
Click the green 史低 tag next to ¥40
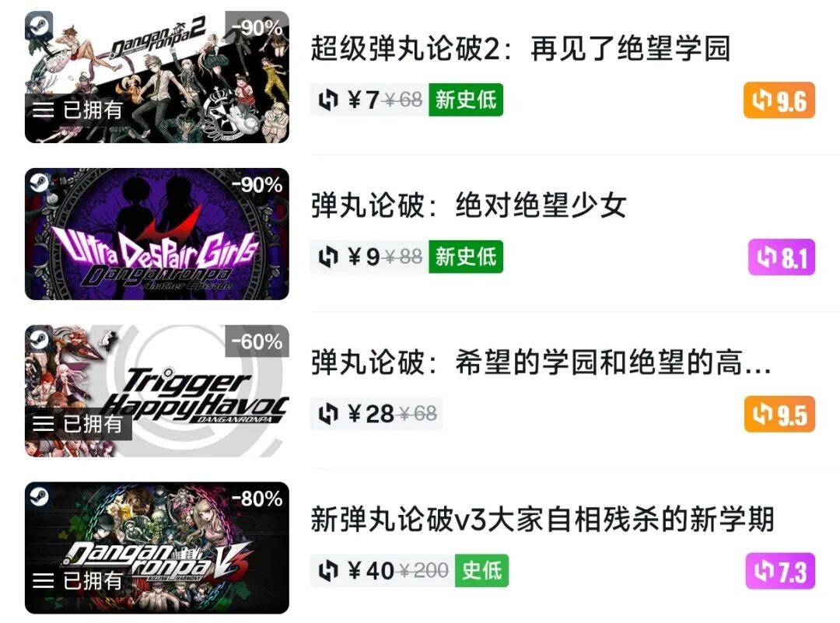coord(481,571)
